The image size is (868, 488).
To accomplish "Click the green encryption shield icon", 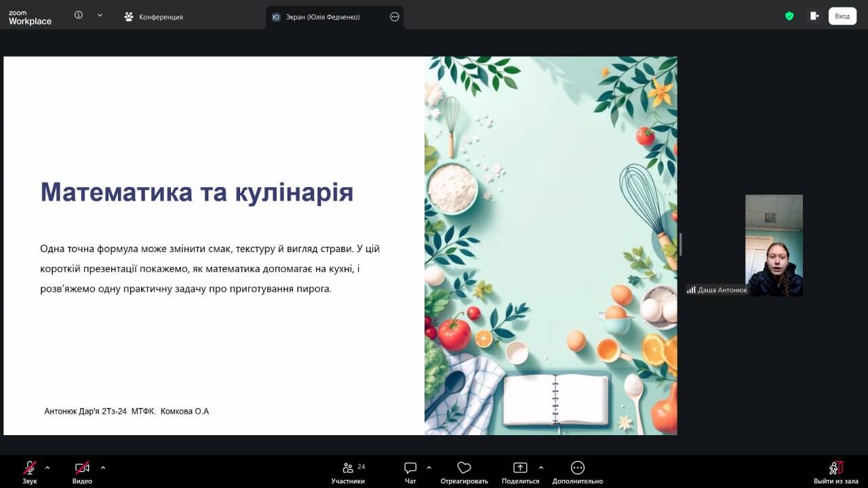I will click(789, 16).
